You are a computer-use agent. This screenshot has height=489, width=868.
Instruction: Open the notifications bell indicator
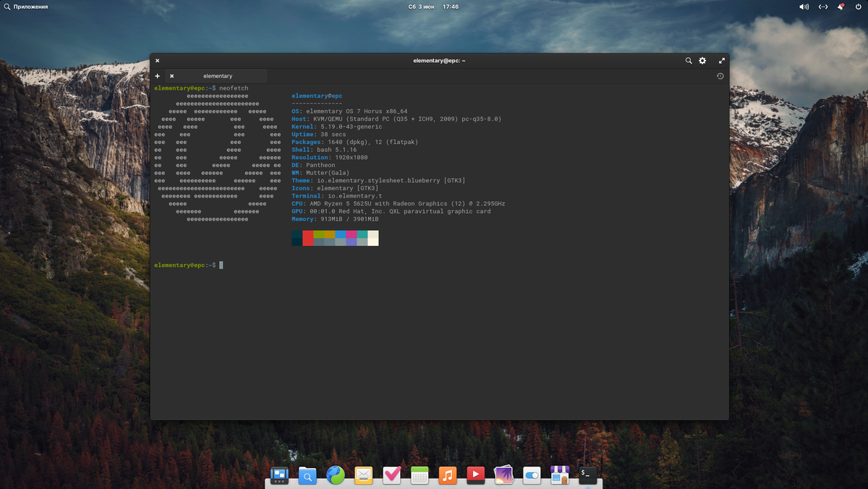coord(841,7)
